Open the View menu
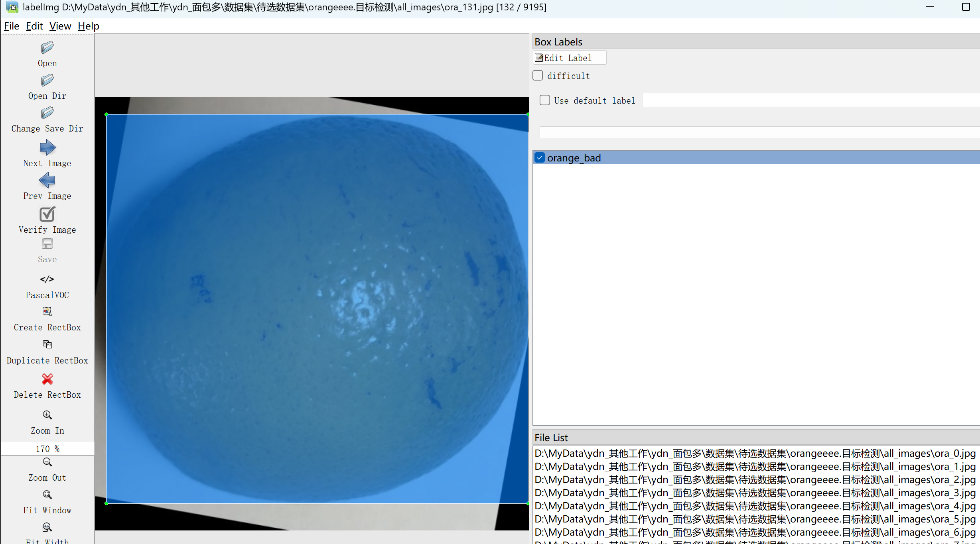 [x=60, y=26]
